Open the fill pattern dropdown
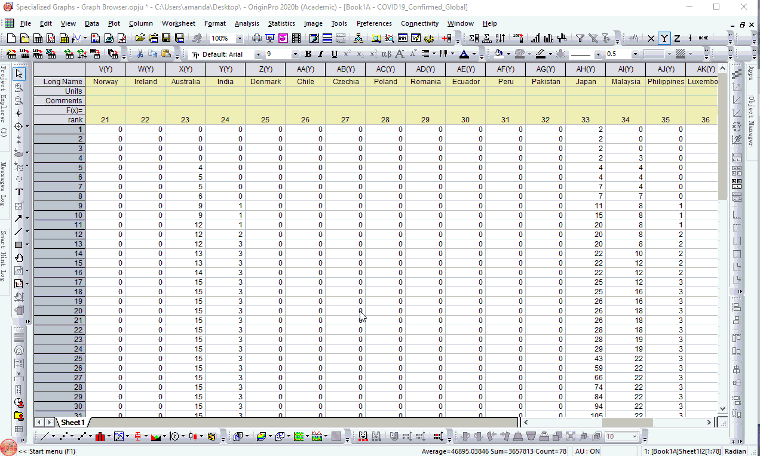The image size is (760, 456). click(x=691, y=54)
